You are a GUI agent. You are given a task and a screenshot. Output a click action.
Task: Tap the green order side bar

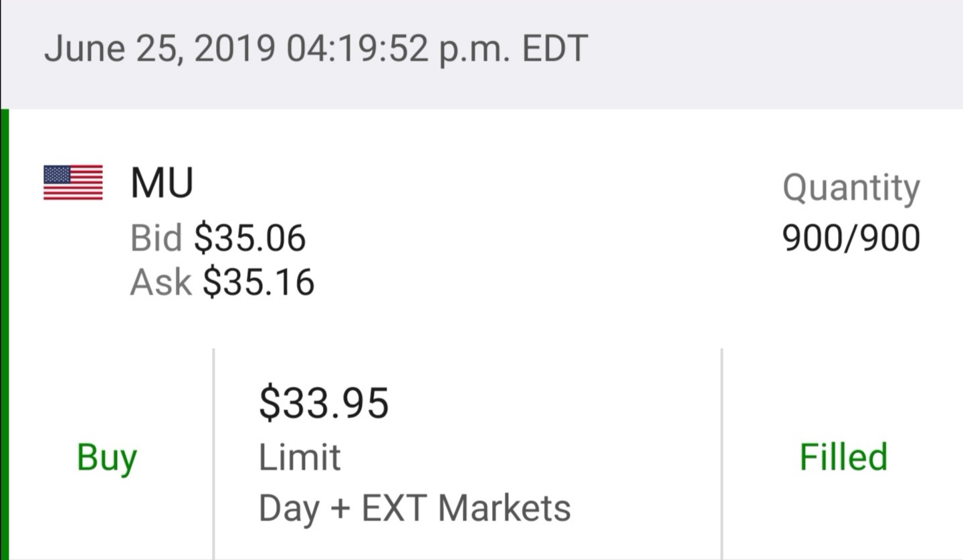4,334
